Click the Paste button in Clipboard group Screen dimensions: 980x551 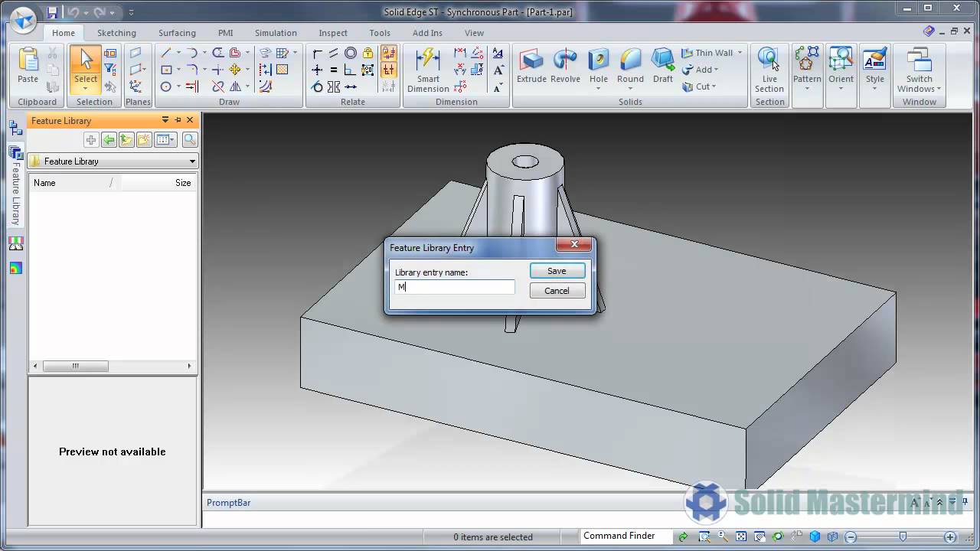pyautogui.click(x=28, y=67)
